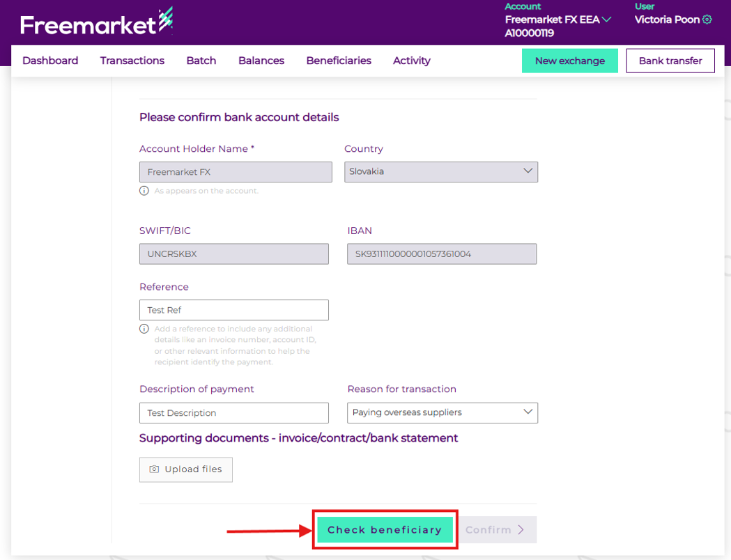Click info icon under Account Holder Name
The height and width of the screenshot is (560, 731).
click(144, 190)
